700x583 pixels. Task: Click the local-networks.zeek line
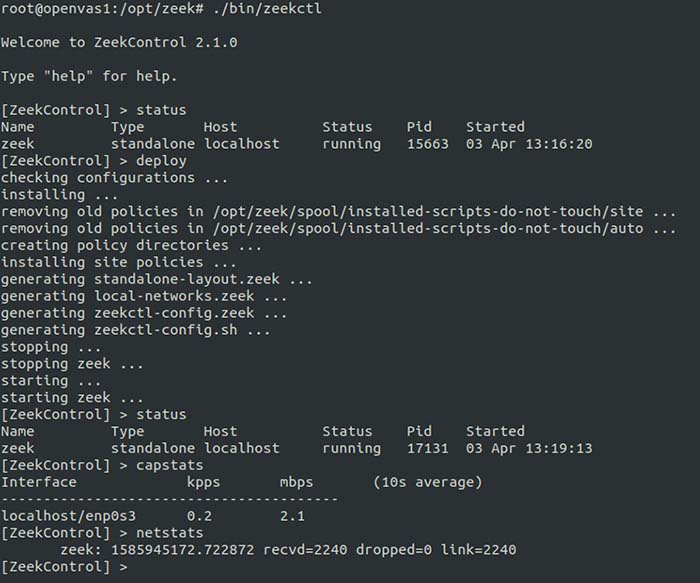point(144,296)
